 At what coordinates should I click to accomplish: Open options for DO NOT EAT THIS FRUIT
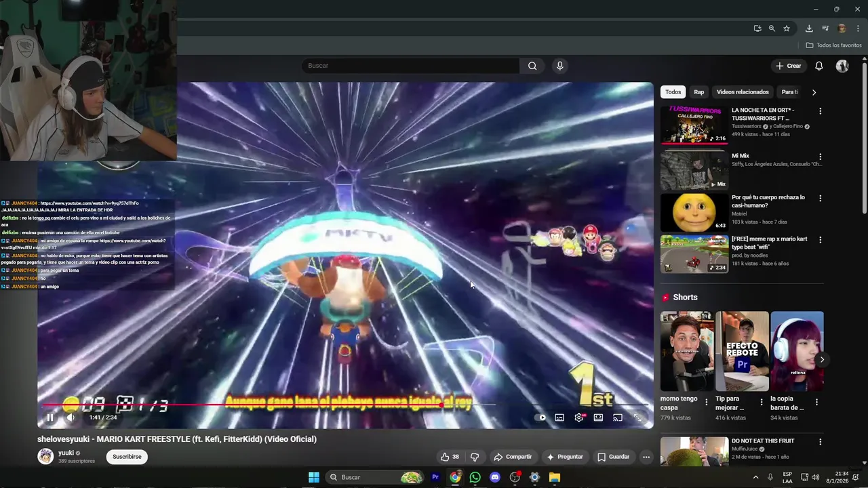pyautogui.click(x=820, y=442)
